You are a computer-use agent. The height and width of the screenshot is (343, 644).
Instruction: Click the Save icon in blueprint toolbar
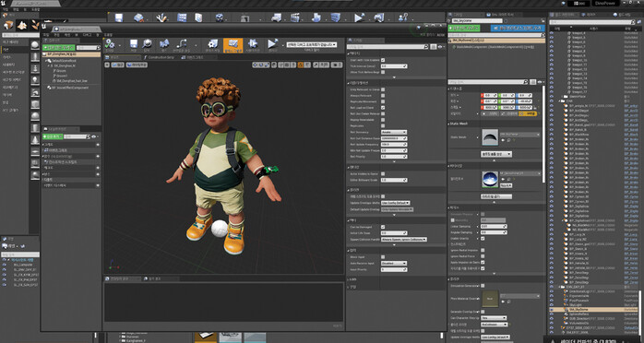(134, 44)
